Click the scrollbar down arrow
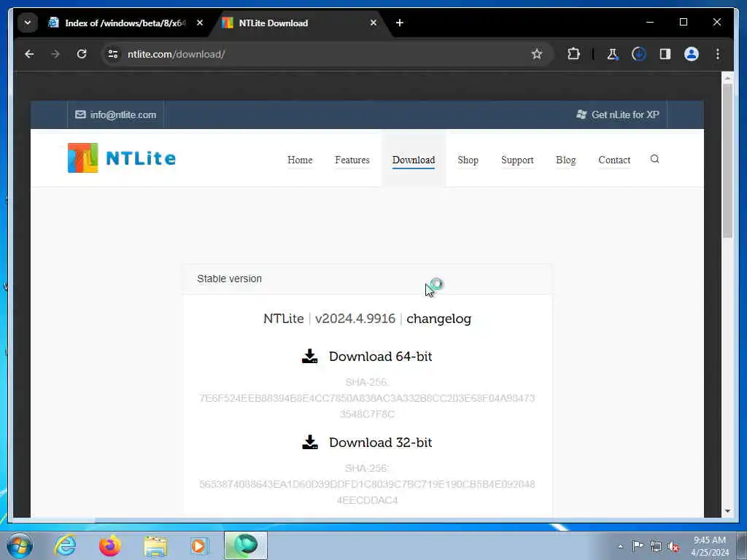This screenshot has width=747, height=560. tap(727, 511)
